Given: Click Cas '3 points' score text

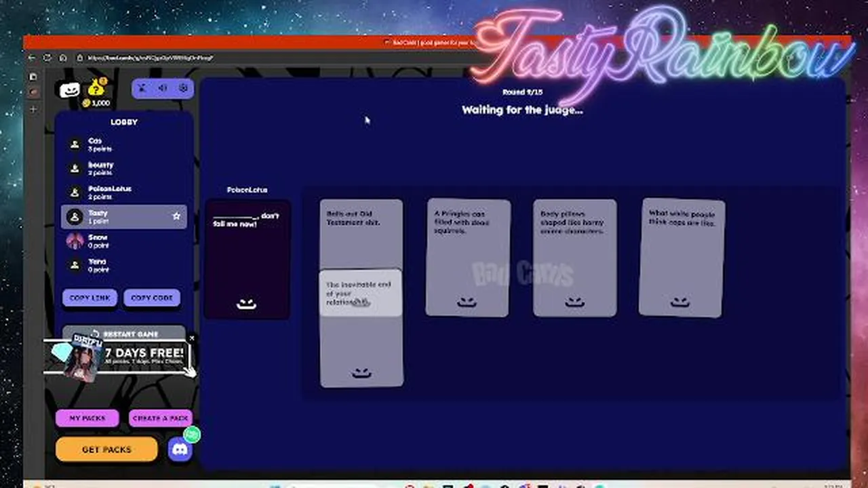Looking at the screenshot, I should pyautogui.click(x=100, y=149).
